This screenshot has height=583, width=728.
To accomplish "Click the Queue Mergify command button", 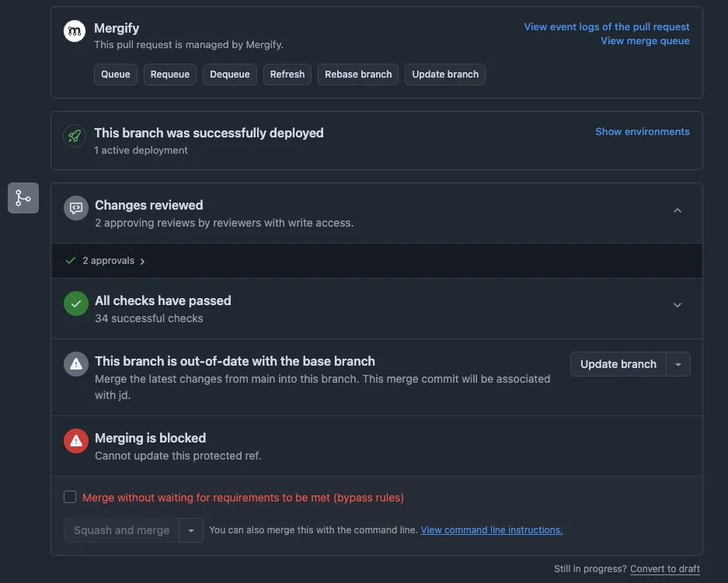I will [x=115, y=74].
